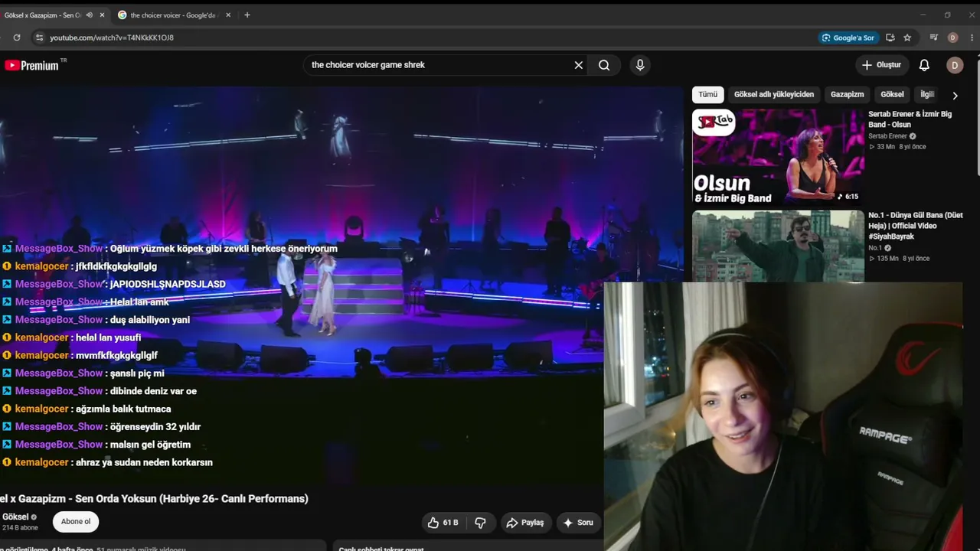This screenshot has width=980, height=551.
Task: Subscribe with the Abone ol button
Action: click(76, 522)
